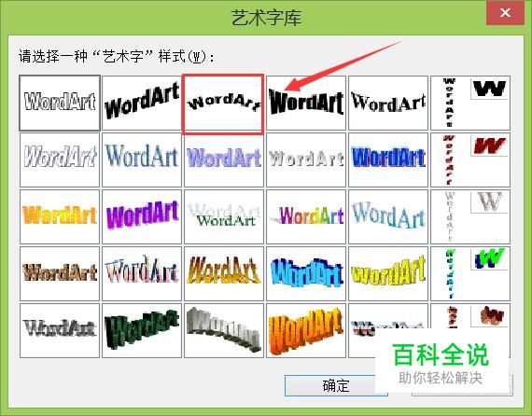The image size is (532, 416).
Task: Select the bold black wavy WordArt style
Action: point(306,104)
